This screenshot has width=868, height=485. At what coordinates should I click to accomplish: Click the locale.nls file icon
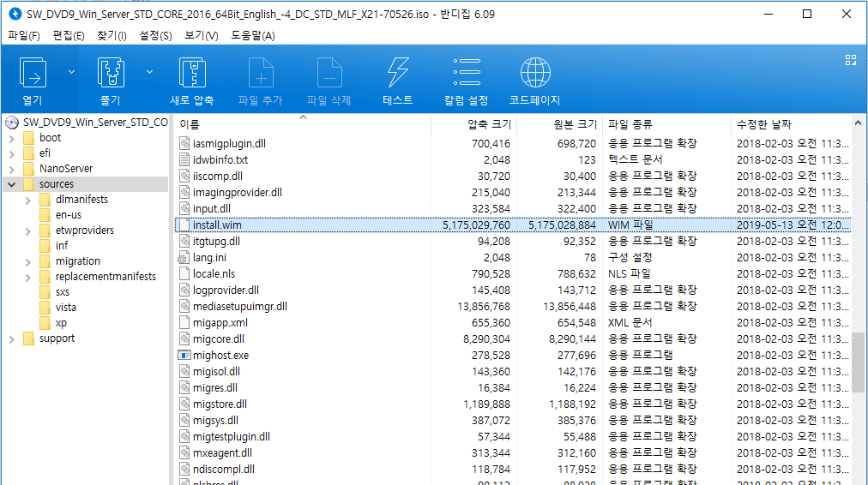tap(184, 273)
